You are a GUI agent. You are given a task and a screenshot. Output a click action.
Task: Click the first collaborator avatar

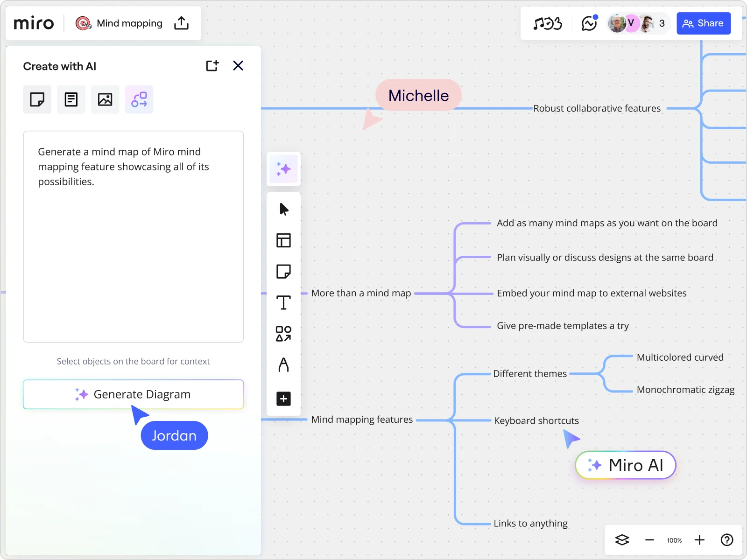pos(617,23)
